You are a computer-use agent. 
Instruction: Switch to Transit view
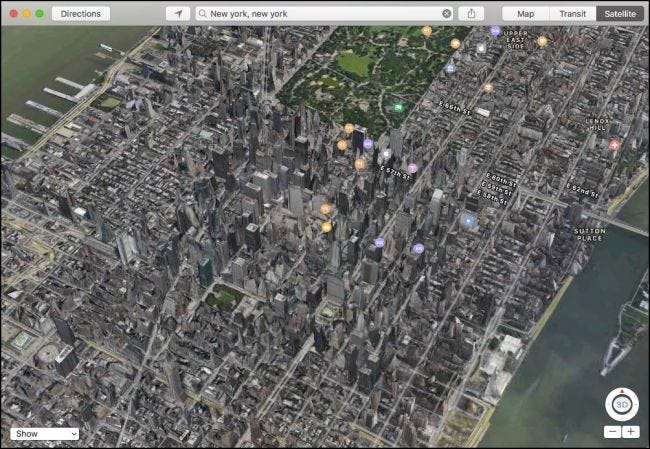pos(572,14)
